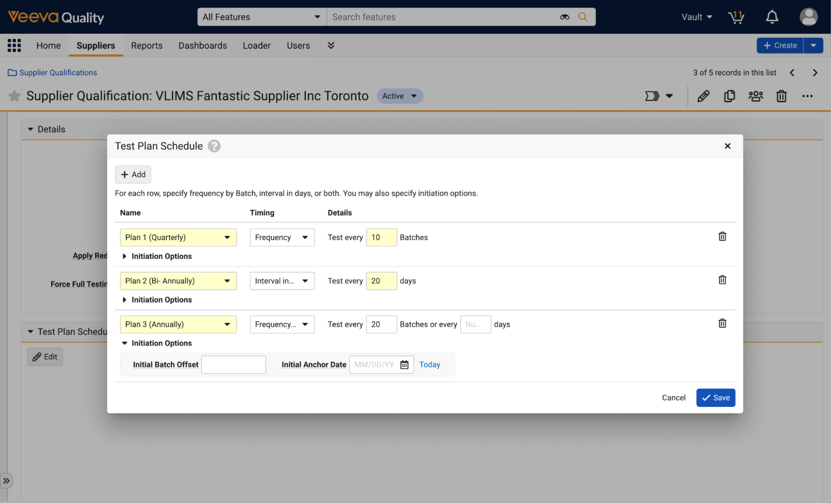Show more navigation tabs double-chevron
The image size is (831, 504).
(x=331, y=45)
